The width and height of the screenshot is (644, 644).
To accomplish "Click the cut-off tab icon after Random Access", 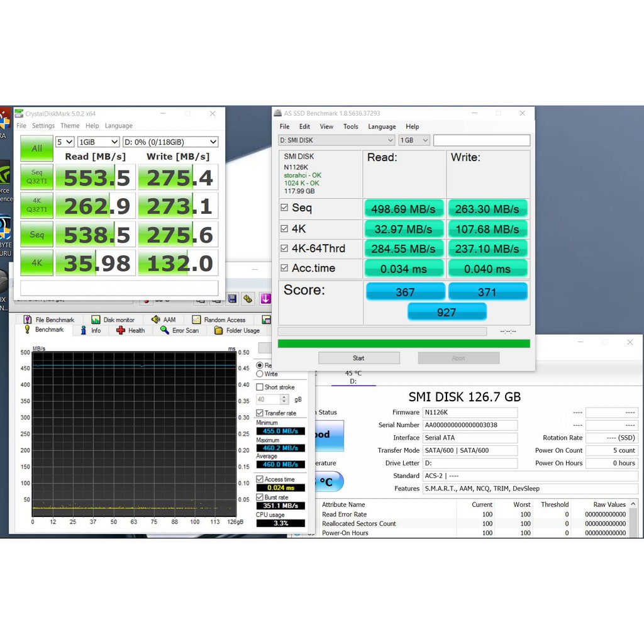I will click(266, 319).
